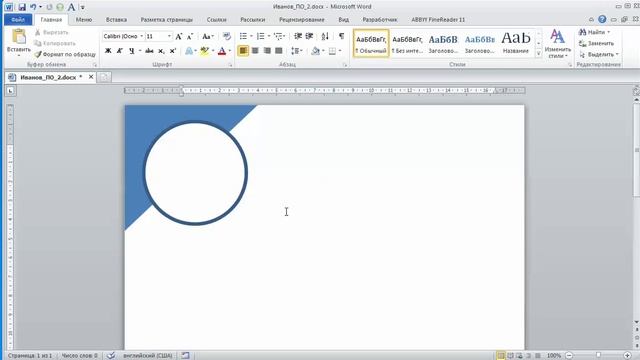Click the shading fill color button
Image resolution: width=640 pixels, height=360 pixels.
(x=315, y=51)
